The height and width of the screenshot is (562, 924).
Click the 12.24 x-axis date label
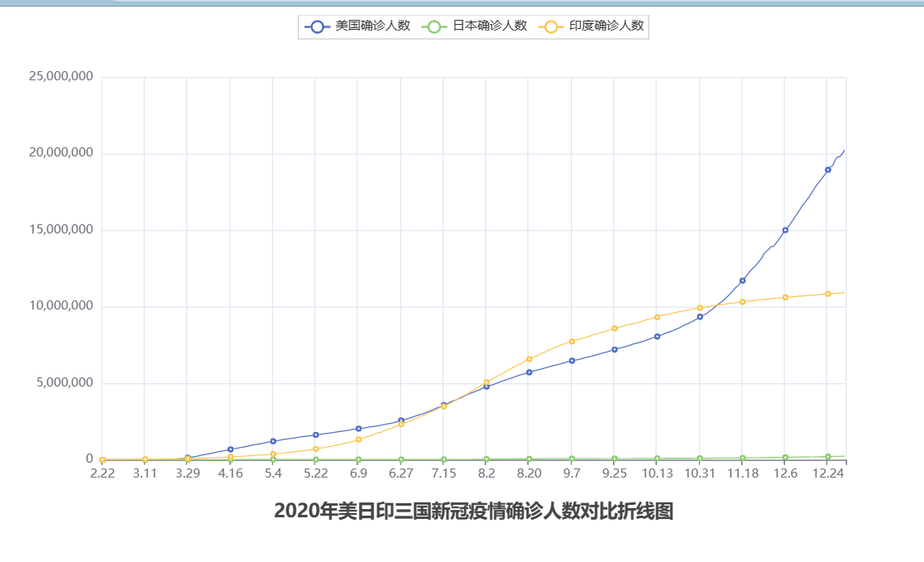click(x=827, y=473)
